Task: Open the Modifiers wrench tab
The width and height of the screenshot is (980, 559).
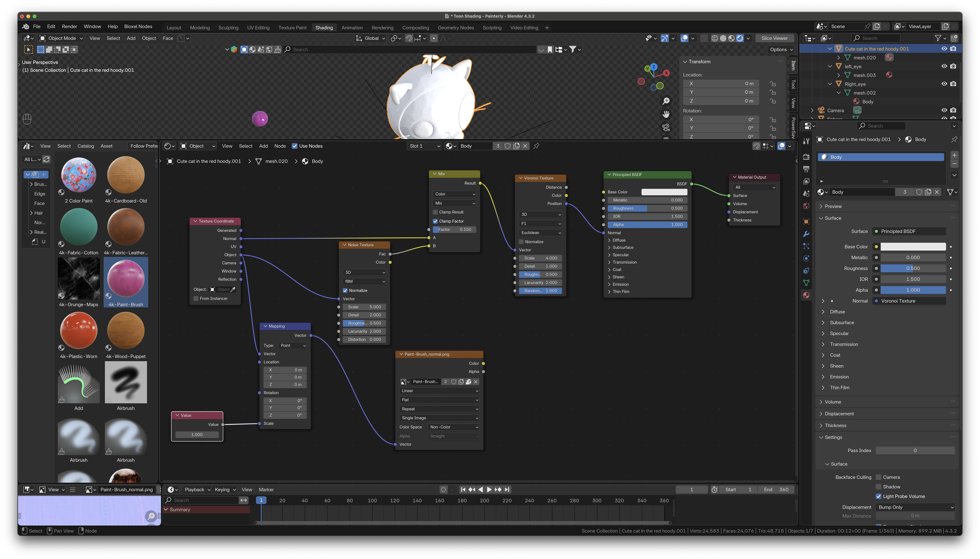Action: click(x=806, y=234)
